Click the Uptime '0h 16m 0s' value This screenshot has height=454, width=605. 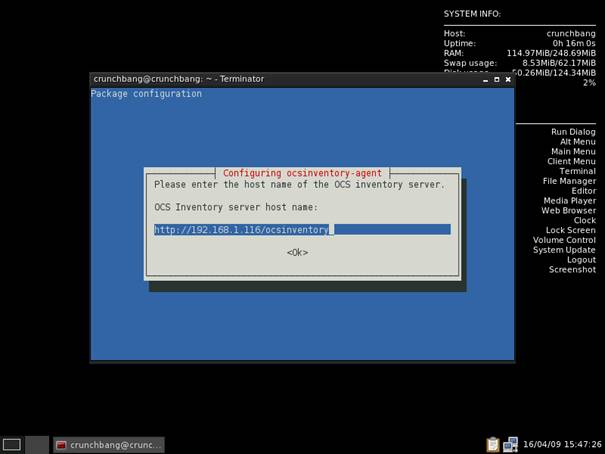pos(574,43)
